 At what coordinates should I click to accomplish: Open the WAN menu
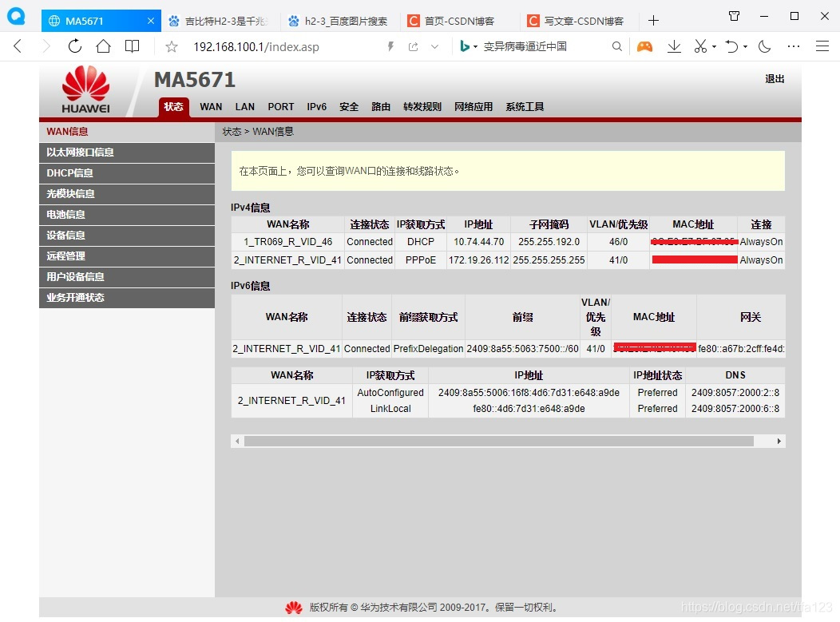pyautogui.click(x=211, y=107)
